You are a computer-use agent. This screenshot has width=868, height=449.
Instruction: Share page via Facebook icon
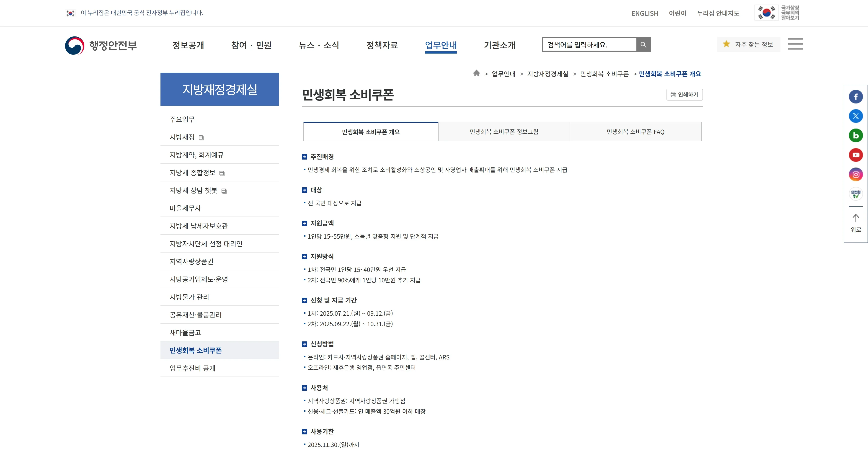tap(855, 97)
